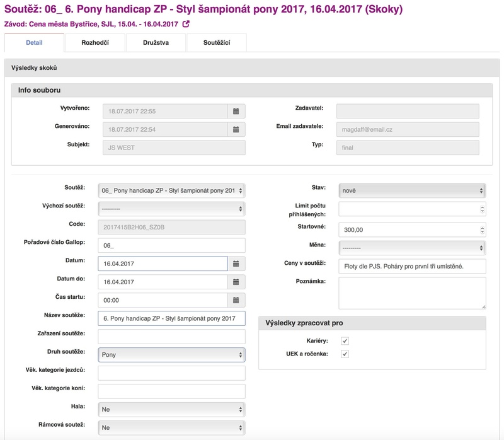This screenshot has width=504, height=440.
Task: Open the Hala dropdown
Action: click(x=171, y=409)
